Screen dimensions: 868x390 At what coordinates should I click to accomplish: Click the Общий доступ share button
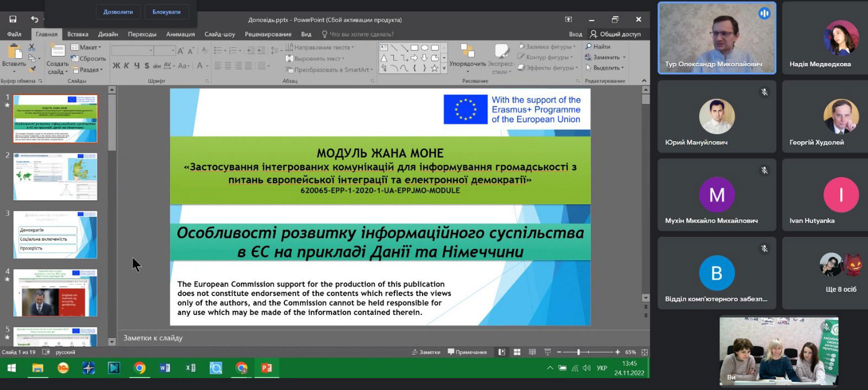(x=615, y=34)
